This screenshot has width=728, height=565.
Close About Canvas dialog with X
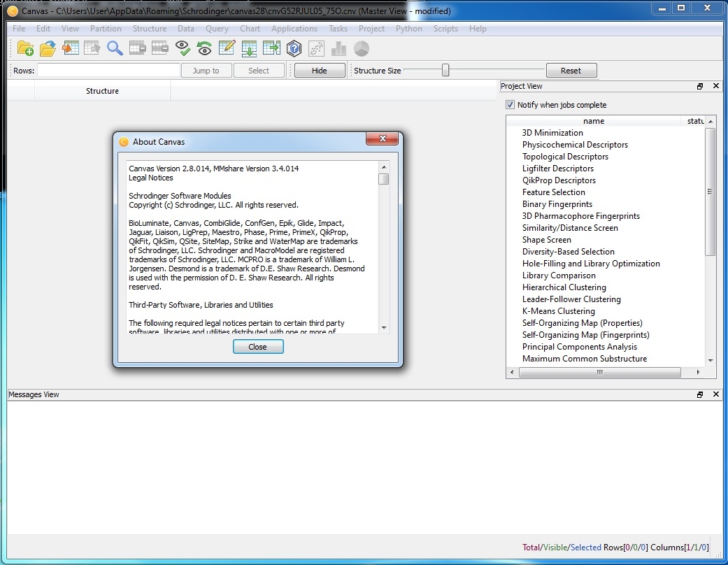(x=382, y=138)
